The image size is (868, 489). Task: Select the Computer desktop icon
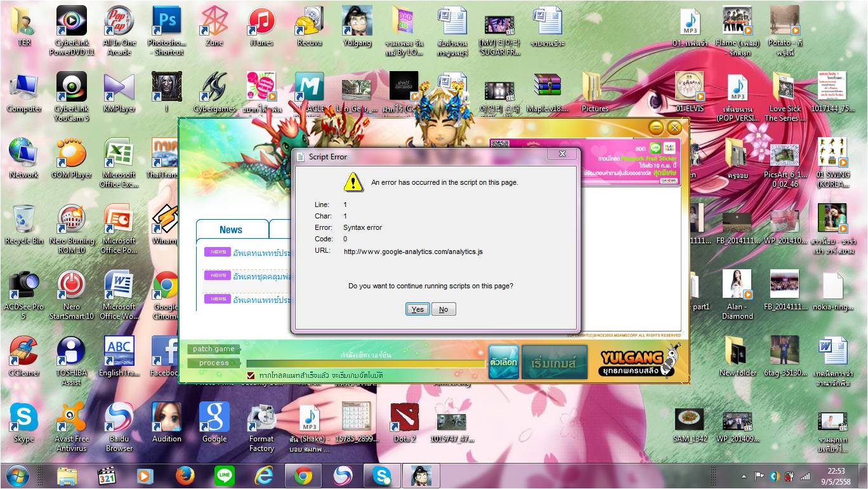24,93
